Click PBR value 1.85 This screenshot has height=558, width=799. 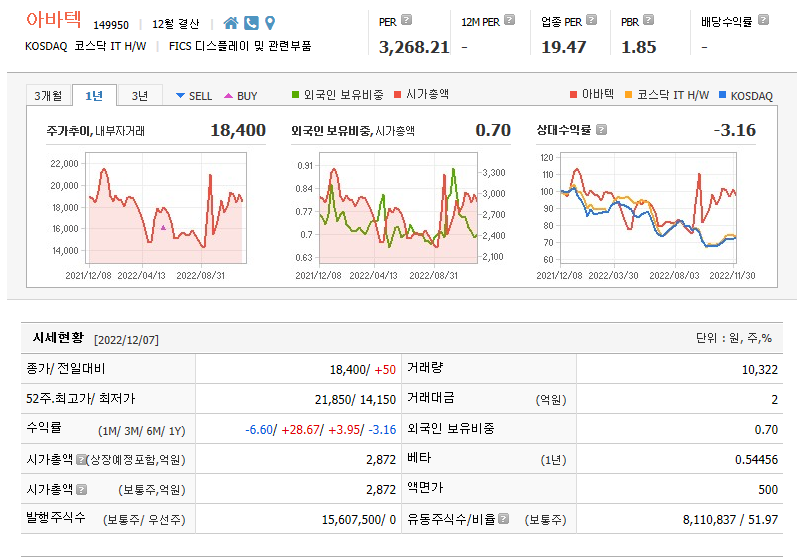click(x=638, y=47)
